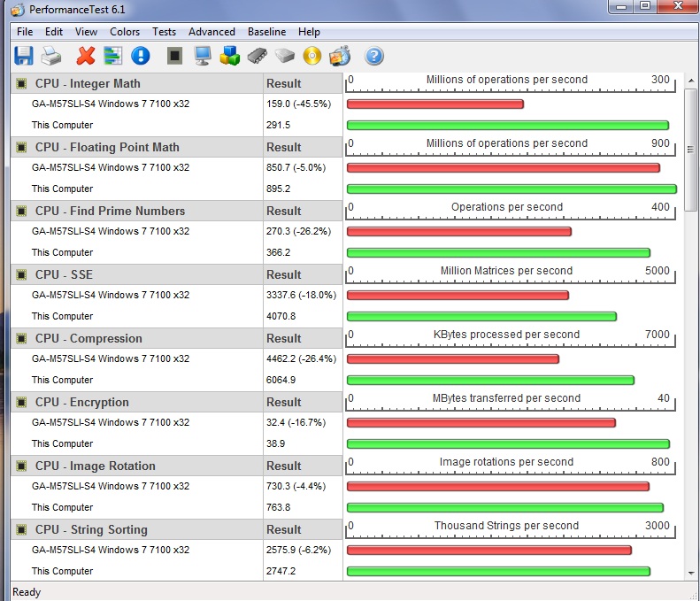Open the Help menu

[309, 32]
